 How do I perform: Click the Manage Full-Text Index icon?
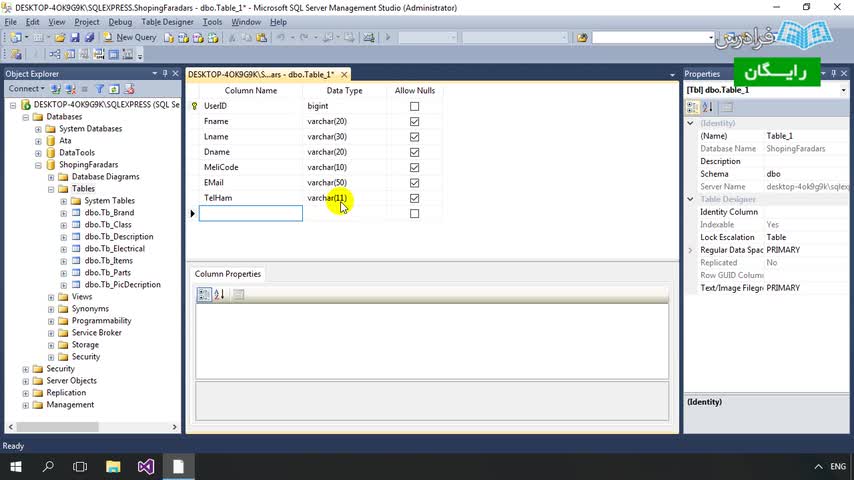coord(84,54)
